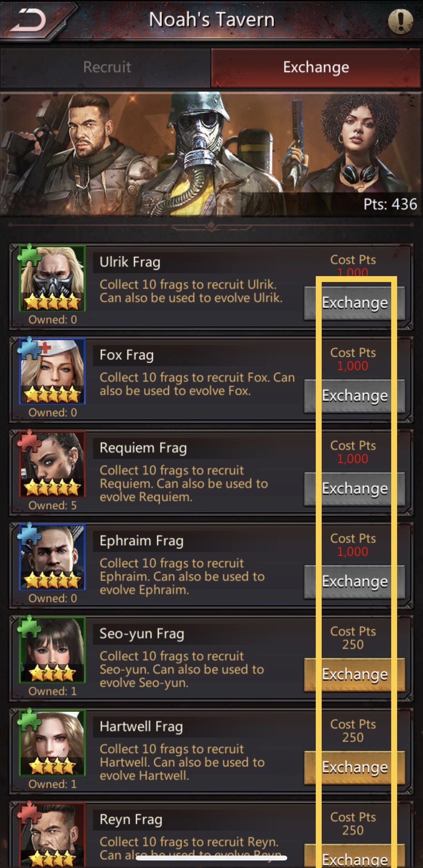Screen dimensions: 423x868
Task: Switch to the Exchange tab
Action: click(316, 68)
